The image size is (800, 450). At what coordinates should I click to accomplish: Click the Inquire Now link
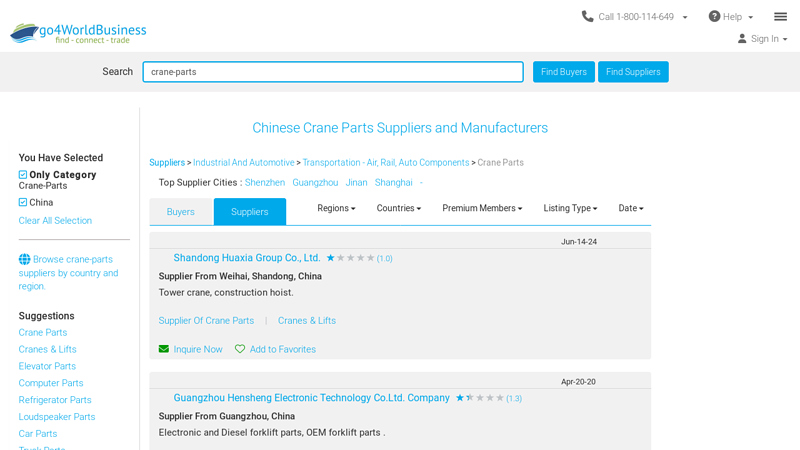tap(198, 349)
